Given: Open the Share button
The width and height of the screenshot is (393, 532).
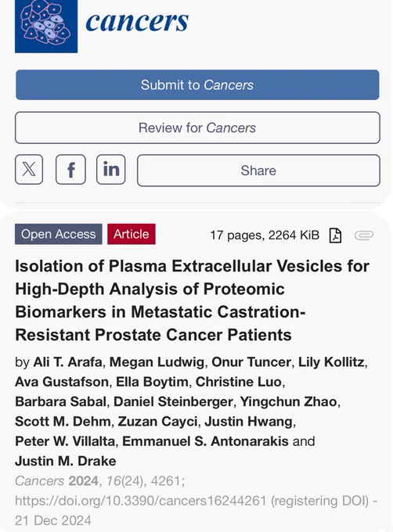Looking at the screenshot, I should pyautogui.click(x=258, y=171).
